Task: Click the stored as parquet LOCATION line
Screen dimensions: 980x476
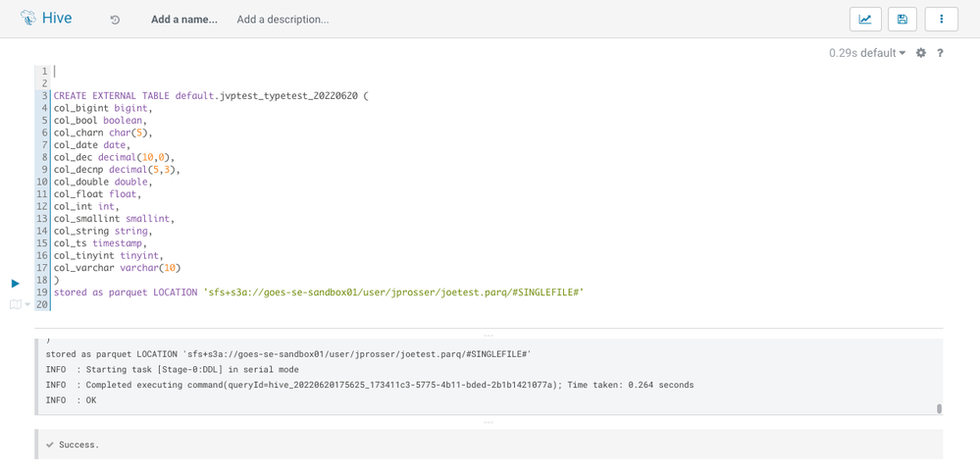Action: [x=319, y=292]
